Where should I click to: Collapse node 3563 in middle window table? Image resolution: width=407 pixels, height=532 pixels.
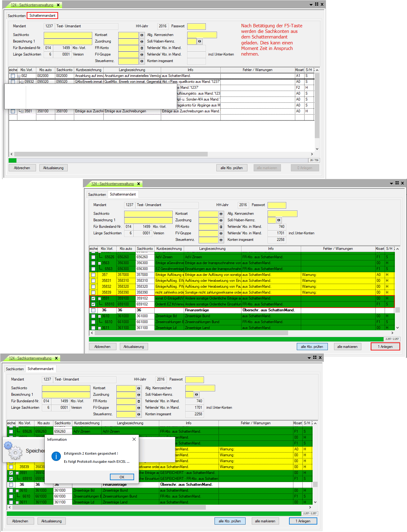[x=99, y=263]
